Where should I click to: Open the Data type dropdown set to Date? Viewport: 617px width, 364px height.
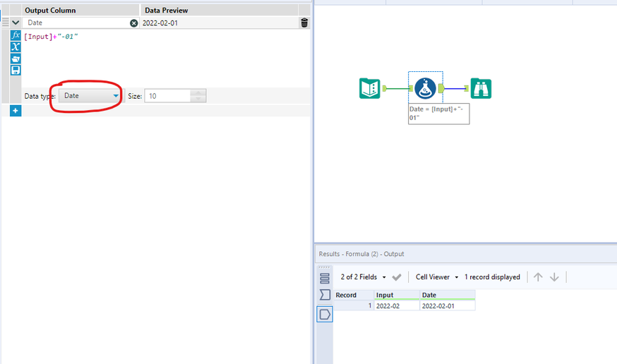pos(90,96)
